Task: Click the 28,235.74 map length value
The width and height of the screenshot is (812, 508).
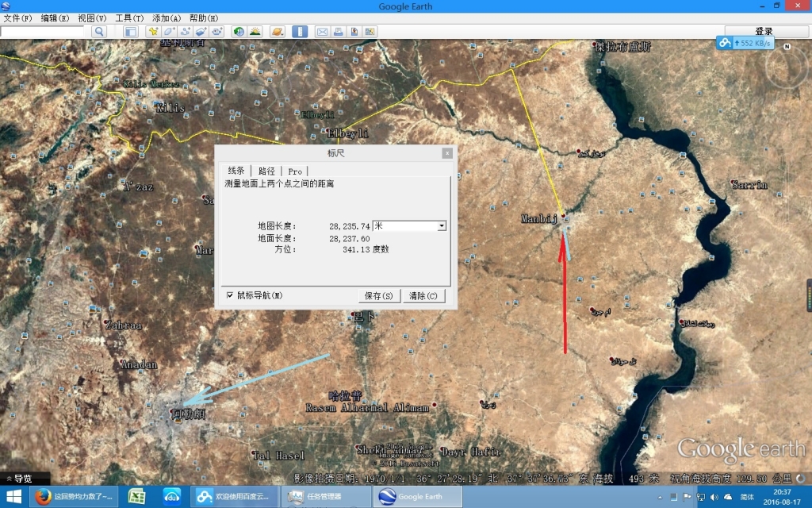Action: pos(350,226)
